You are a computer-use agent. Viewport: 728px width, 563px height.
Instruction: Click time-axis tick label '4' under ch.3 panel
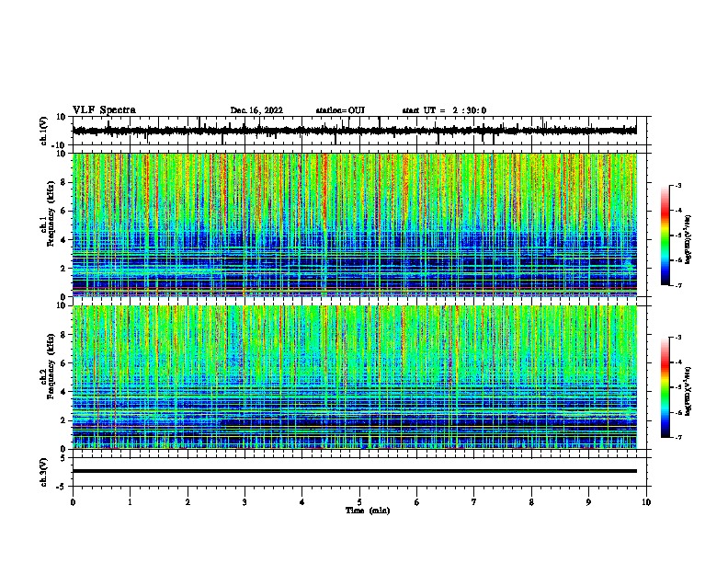pyautogui.click(x=302, y=502)
